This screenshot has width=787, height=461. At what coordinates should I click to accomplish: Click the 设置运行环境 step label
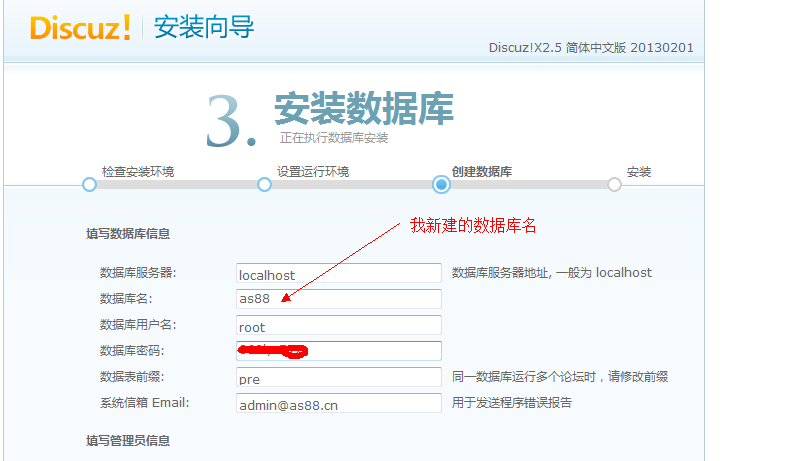(313, 172)
